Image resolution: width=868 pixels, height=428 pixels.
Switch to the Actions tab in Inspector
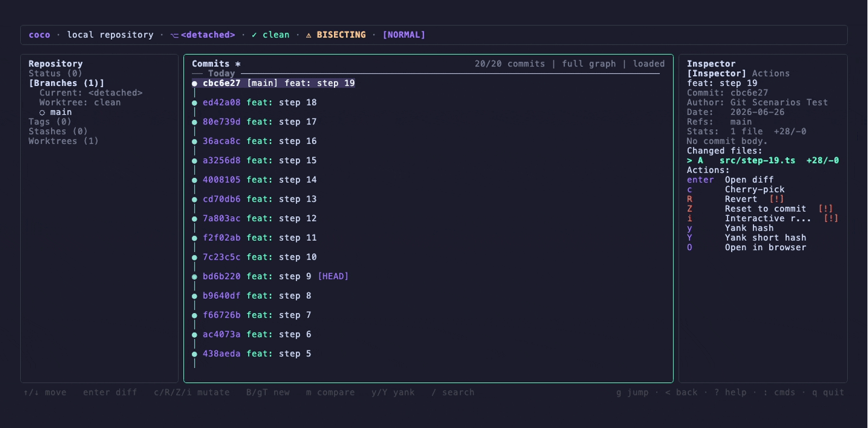[x=771, y=74]
